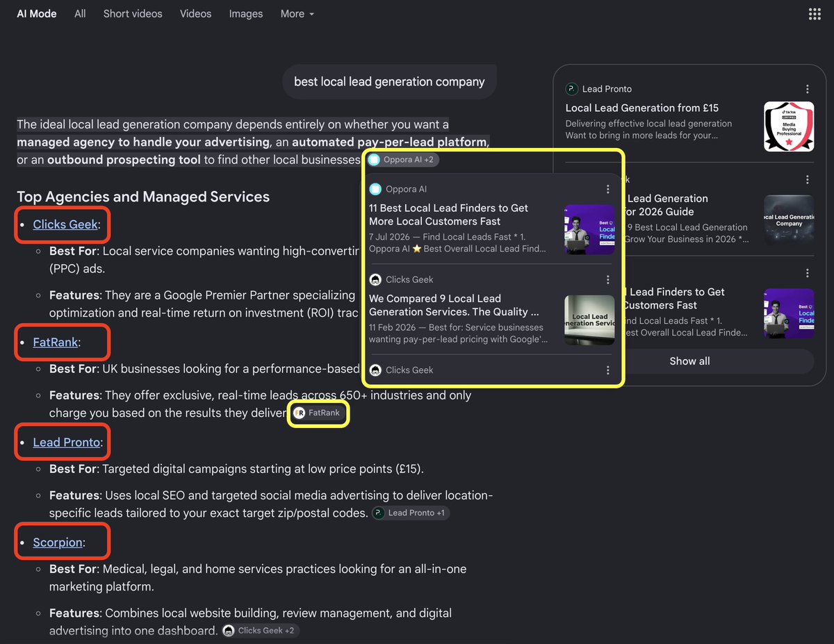Expand the More search filters dropdown

(x=297, y=14)
